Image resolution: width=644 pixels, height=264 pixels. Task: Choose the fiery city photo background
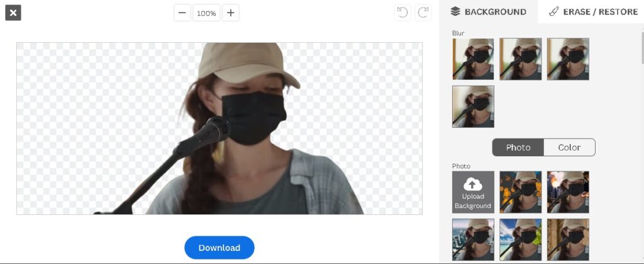[568, 192]
